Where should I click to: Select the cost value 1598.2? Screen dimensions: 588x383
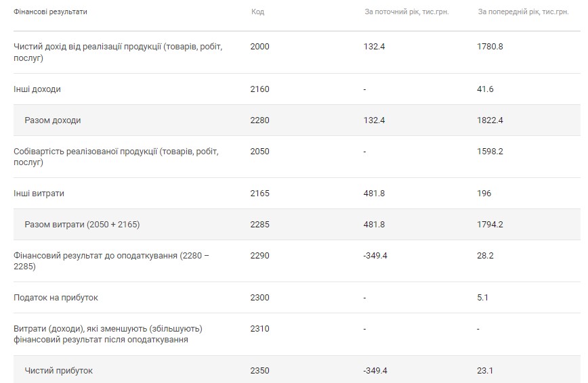point(490,152)
